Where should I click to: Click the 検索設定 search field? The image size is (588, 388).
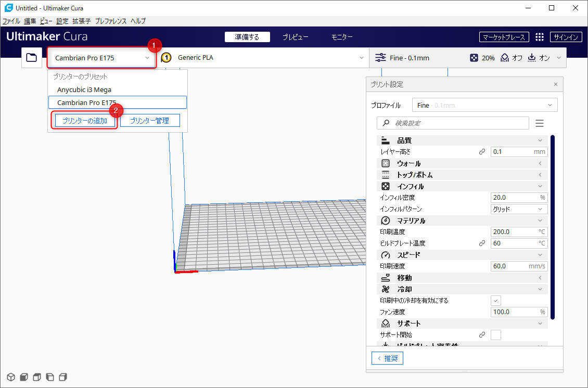pyautogui.click(x=453, y=123)
